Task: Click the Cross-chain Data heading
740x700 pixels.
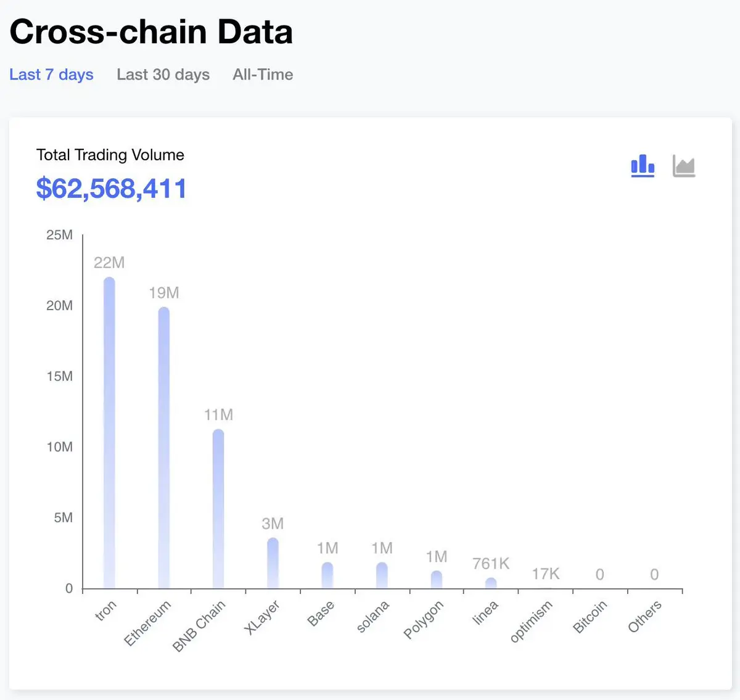Action: pos(151,31)
